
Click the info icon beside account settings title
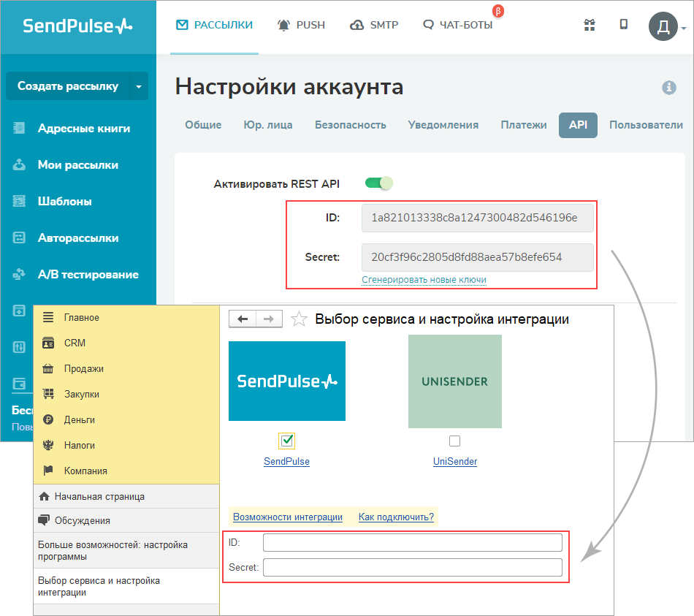[x=668, y=87]
